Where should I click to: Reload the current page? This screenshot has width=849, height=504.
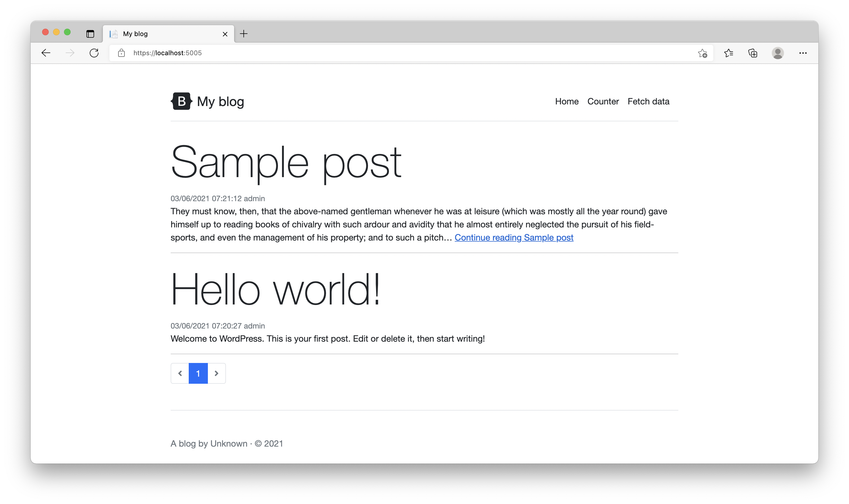point(94,53)
